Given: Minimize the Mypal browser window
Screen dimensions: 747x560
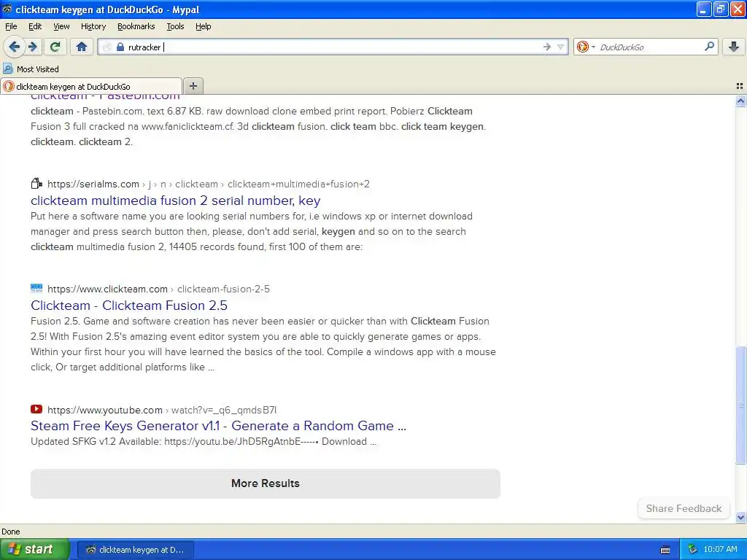Looking at the screenshot, I should pos(704,9).
